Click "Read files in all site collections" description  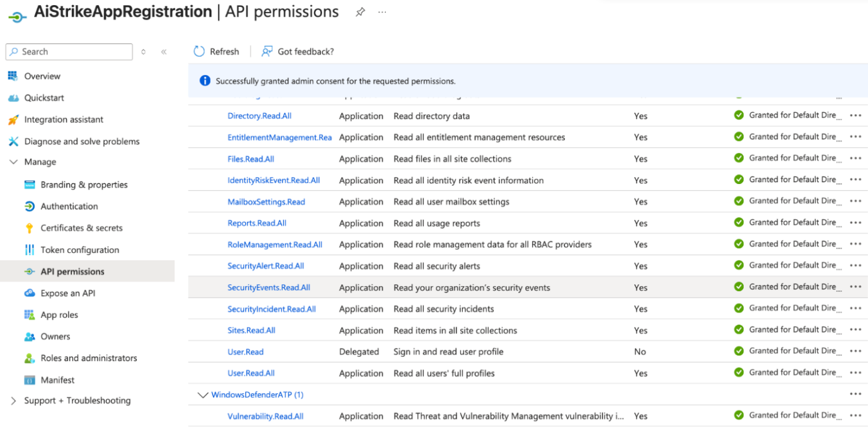click(453, 159)
